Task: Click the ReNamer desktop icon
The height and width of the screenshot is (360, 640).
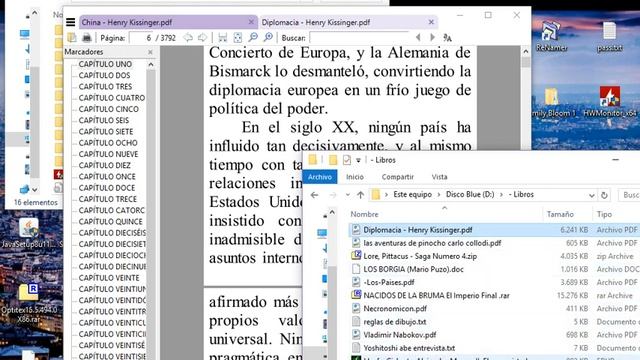Action: 551,37
